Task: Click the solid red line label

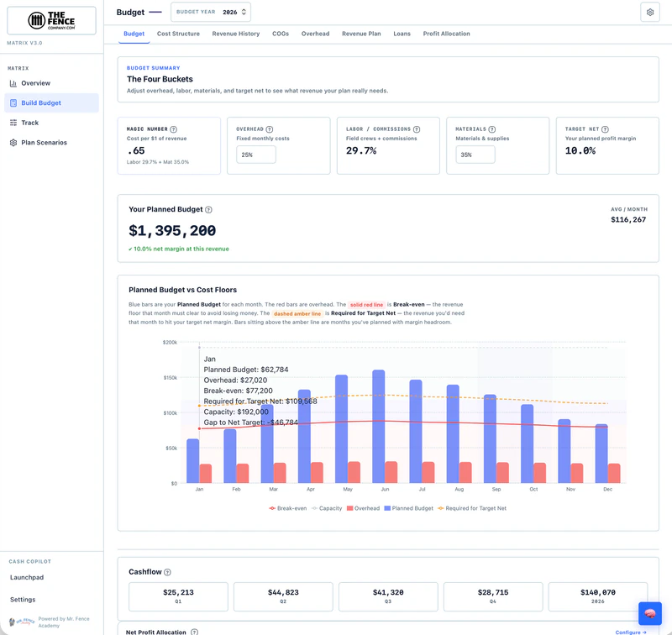Action: (366, 305)
